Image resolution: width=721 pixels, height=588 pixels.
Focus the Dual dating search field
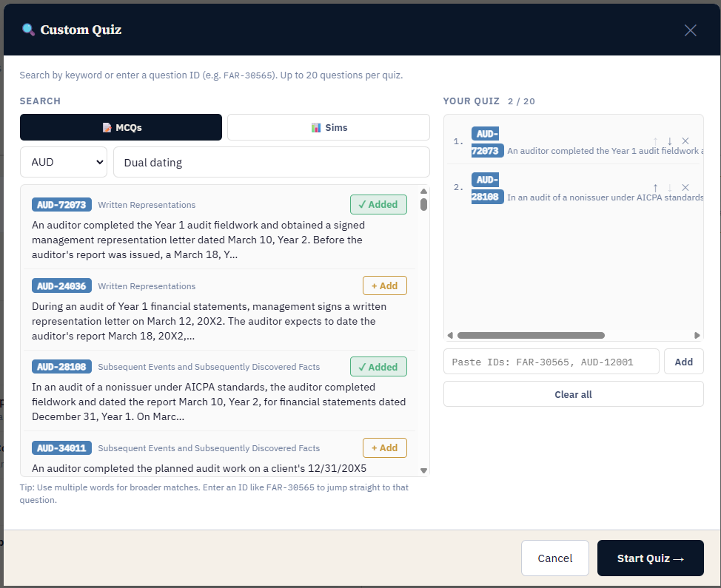point(271,162)
